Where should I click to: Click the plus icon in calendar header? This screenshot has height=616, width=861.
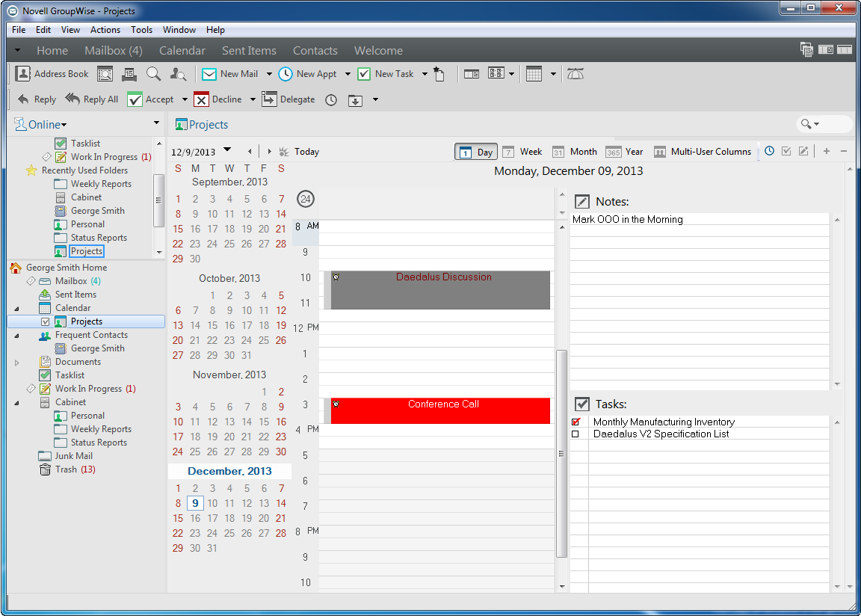[827, 151]
